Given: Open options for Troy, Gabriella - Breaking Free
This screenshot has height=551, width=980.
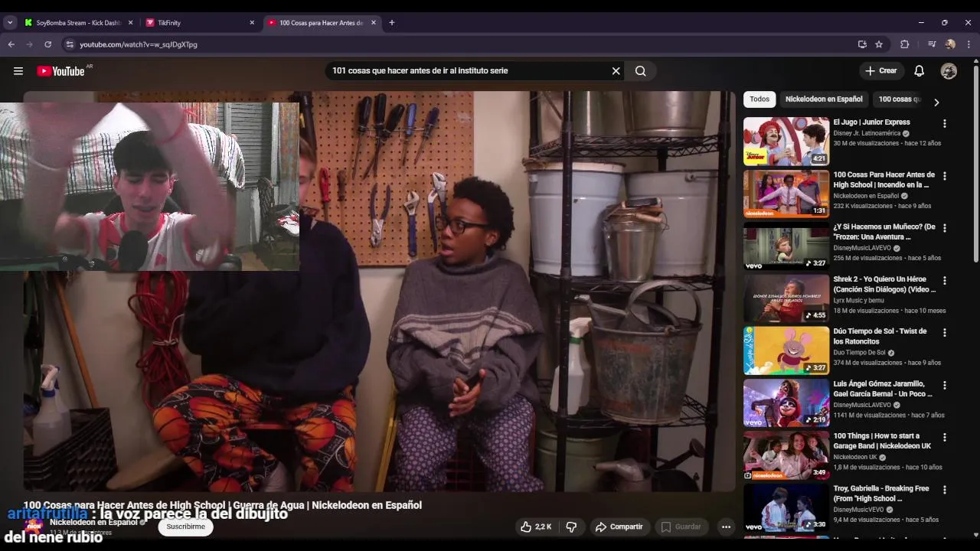Looking at the screenshot, I should click(x=944, y=490).
